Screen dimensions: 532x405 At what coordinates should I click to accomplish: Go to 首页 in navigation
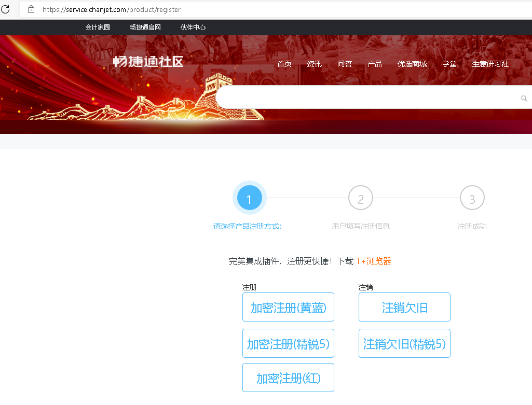point(284,64)
